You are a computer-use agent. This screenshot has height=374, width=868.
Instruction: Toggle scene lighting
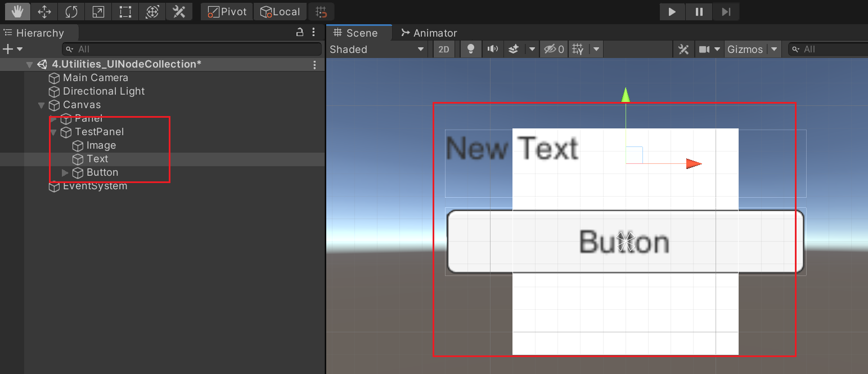point(471,50)
